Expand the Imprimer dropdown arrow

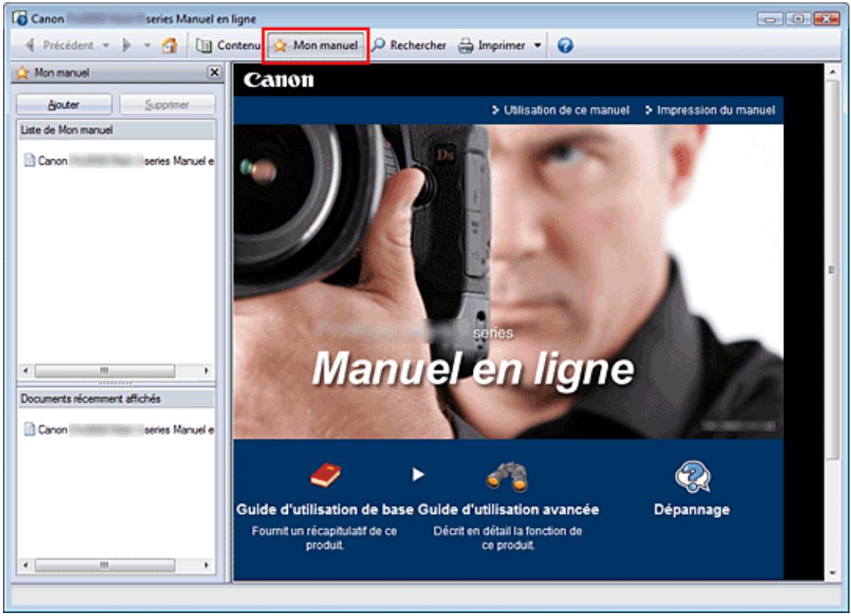point(538,46)
